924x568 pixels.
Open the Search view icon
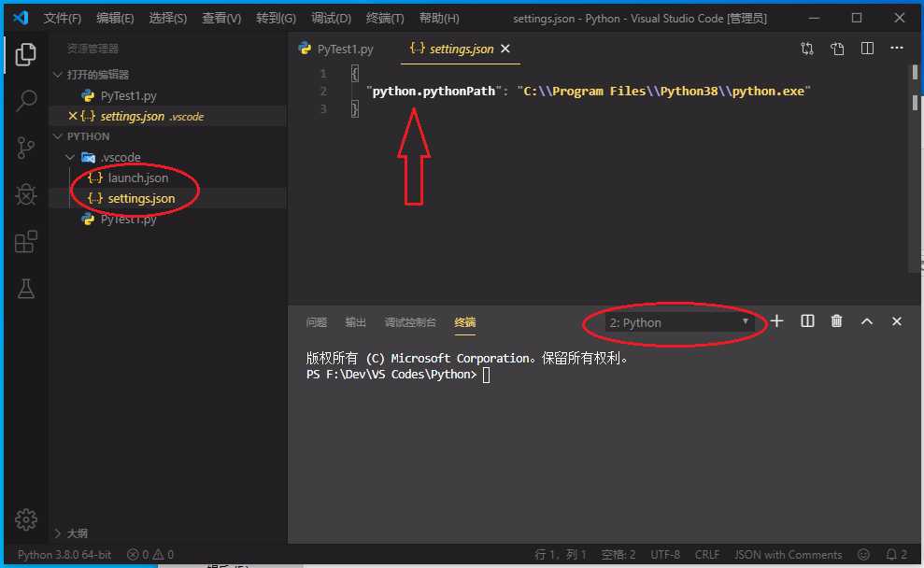(26, 101)
